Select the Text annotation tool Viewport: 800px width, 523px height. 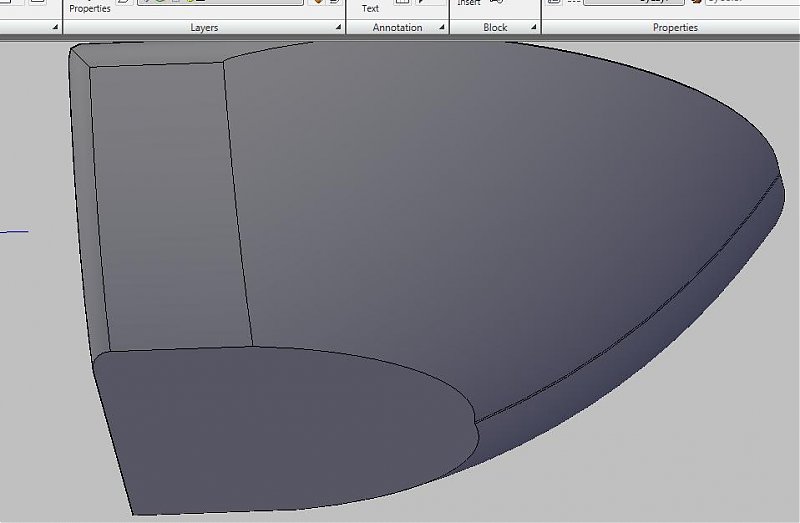(x=370, y=7)
